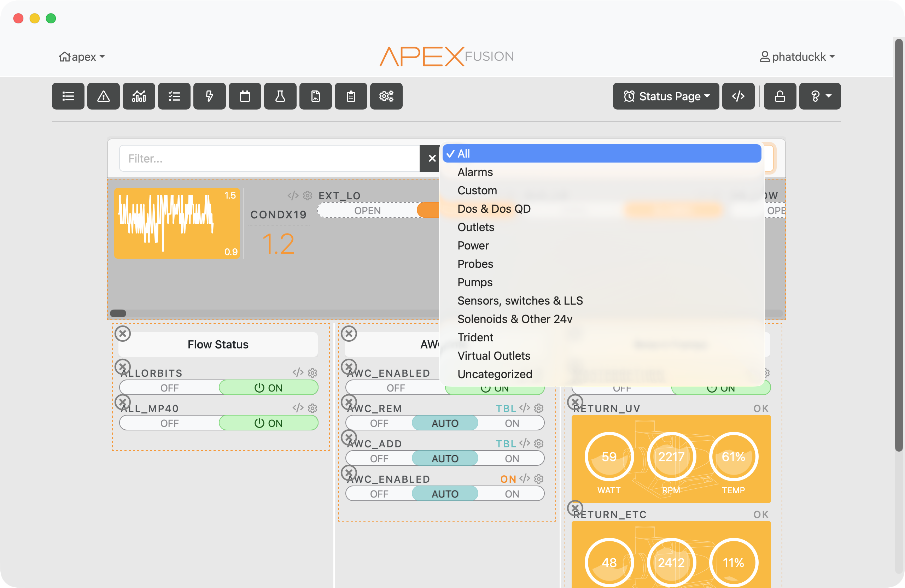This screenshot has height=588, width=905.
Task: Open the list view toolbar icon
Action: 68,96
